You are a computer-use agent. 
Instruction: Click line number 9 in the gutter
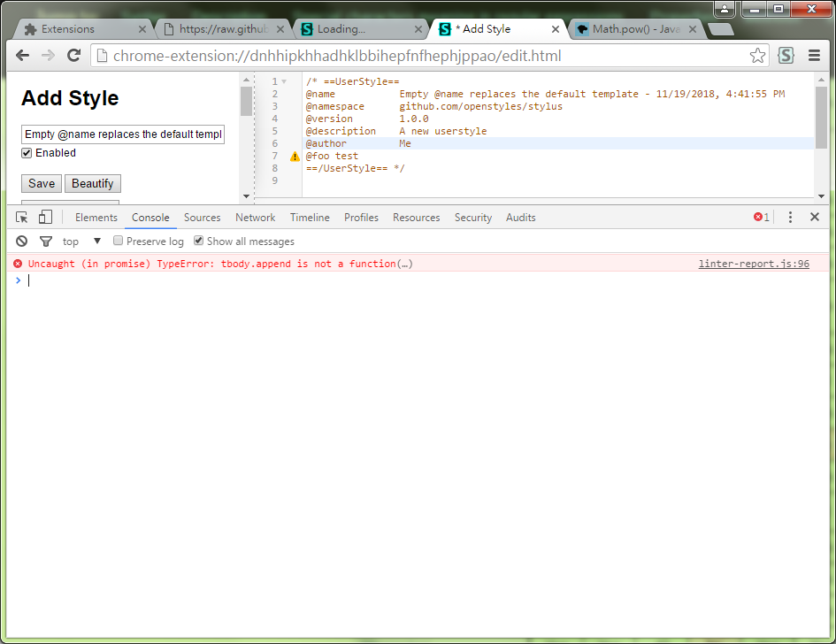point(274,180)
